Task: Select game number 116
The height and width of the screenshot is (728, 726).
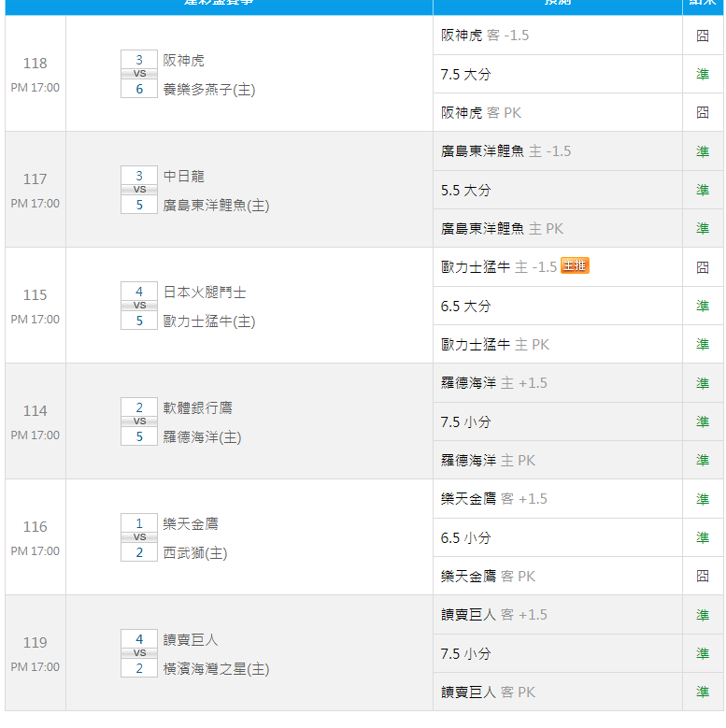Action: pyautogui.click(x=35, y=527)
